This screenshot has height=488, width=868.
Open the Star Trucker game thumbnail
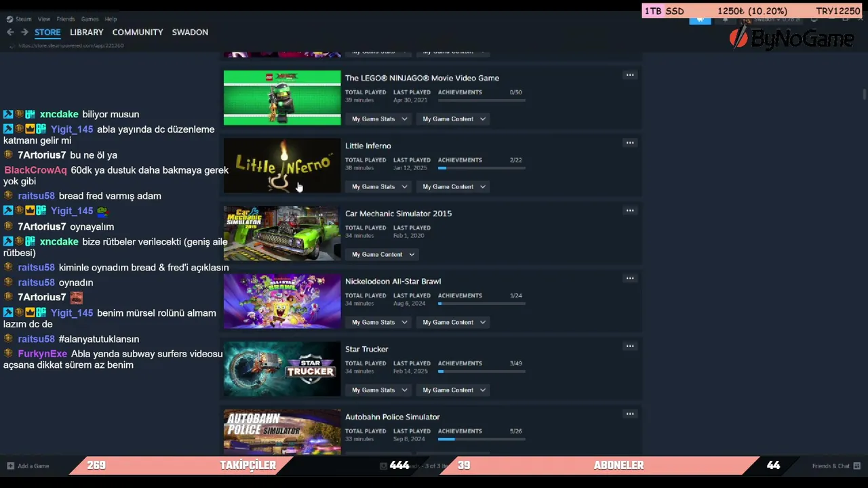(282, 369)
